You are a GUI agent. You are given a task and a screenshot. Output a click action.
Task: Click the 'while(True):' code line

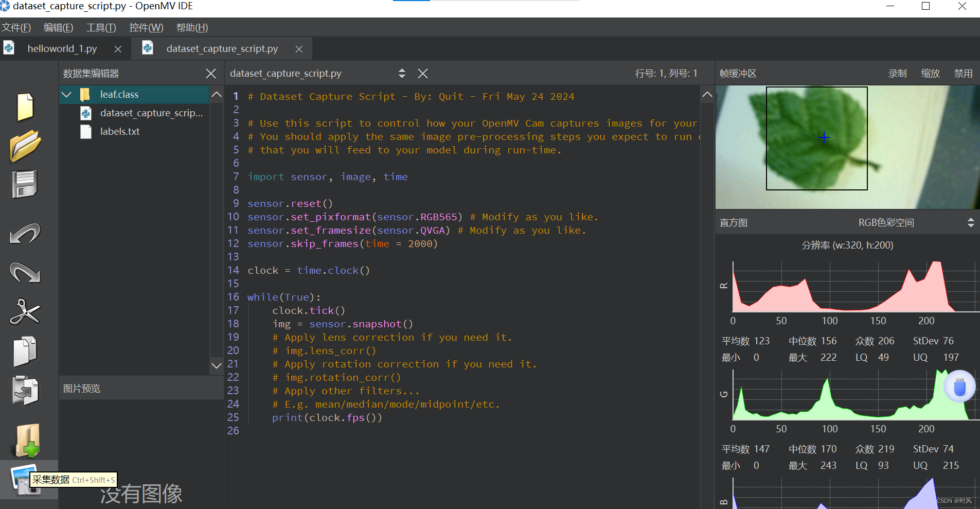[284, 297]
